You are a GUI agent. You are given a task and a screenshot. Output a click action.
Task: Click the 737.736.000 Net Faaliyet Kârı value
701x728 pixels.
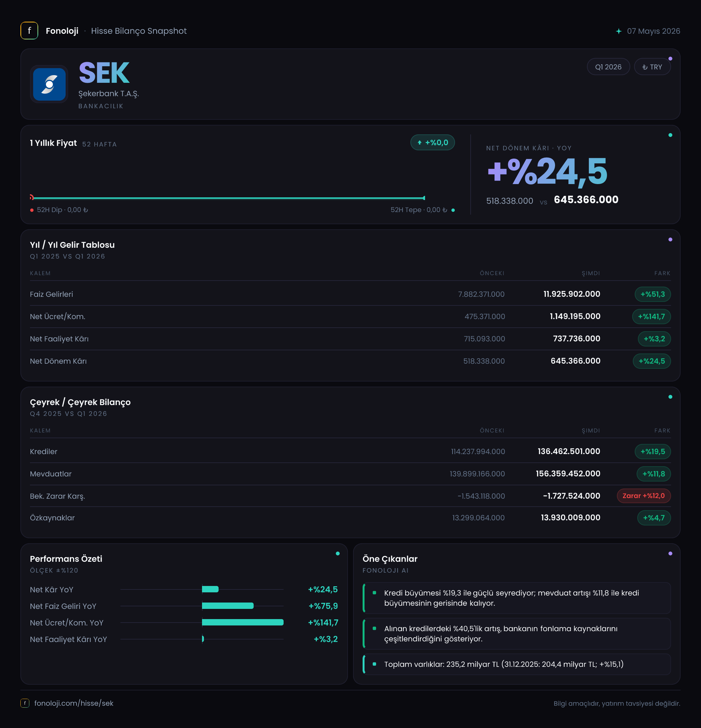[x=576, y=339]
